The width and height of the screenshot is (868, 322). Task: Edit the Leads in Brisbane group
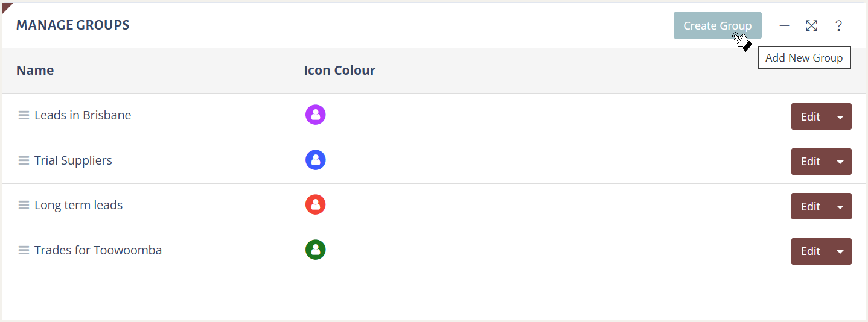pyautogui.click(x=810, y=117)
